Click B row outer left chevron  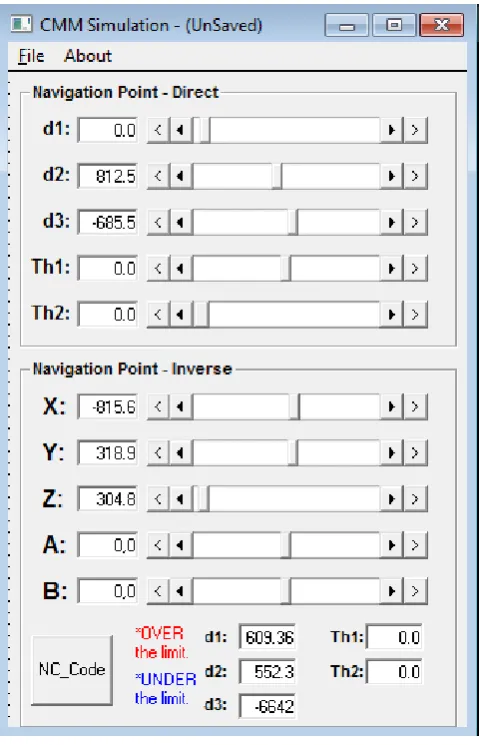158,591
